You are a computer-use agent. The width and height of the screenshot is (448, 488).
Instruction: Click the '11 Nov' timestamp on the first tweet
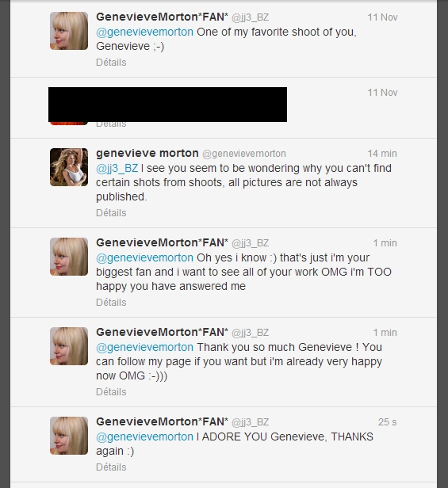click(x=382, y=17)
